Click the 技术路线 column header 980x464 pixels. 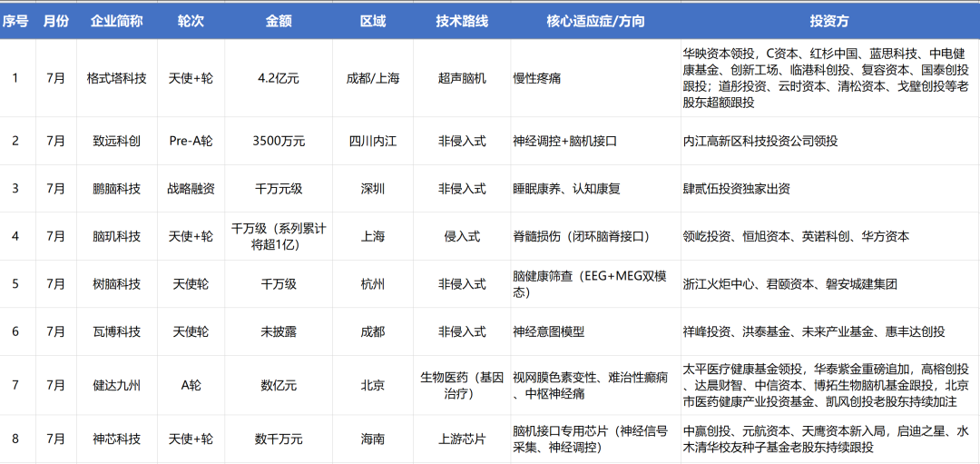(x=462, y=21)
